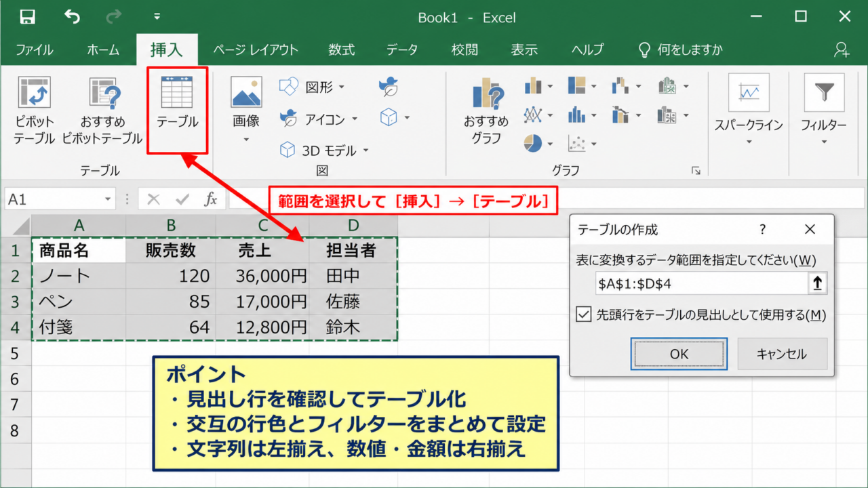The height and width of the screenshot is (488, 868).
Task: Insert a waterfall chart
Action: [625, 86]
